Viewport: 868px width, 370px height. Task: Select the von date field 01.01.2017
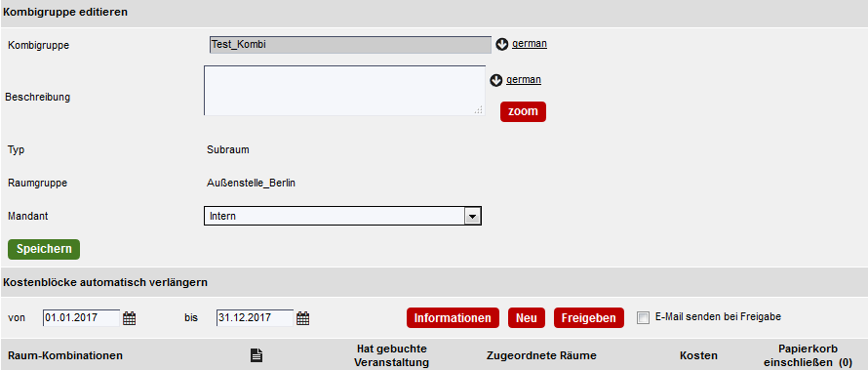point(81,318)
